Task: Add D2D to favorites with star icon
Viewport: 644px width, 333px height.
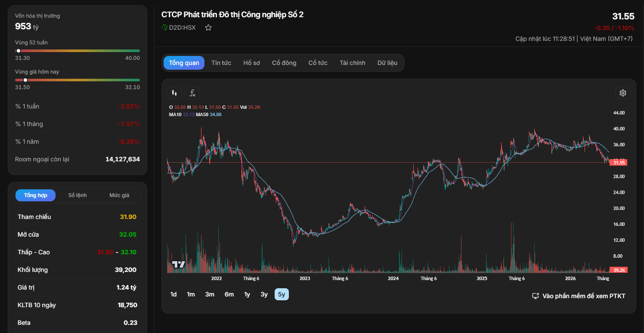Action: tap(208, 28)
